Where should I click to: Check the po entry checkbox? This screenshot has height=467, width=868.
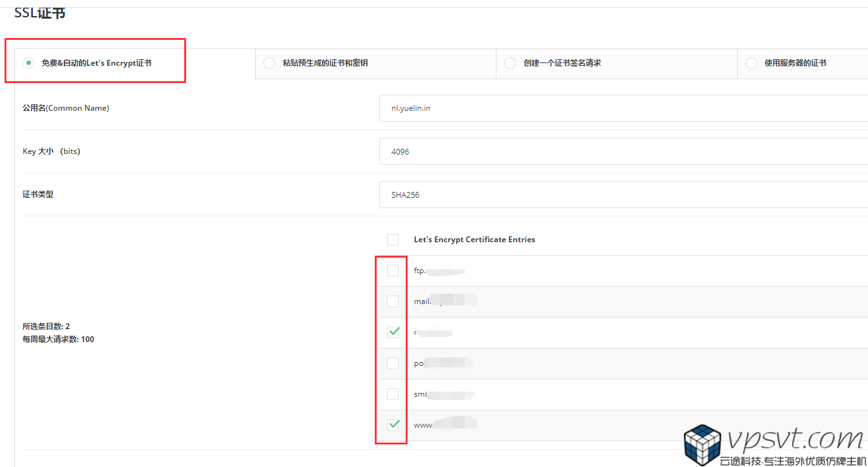pyautogui.click(x=392, y=363)
